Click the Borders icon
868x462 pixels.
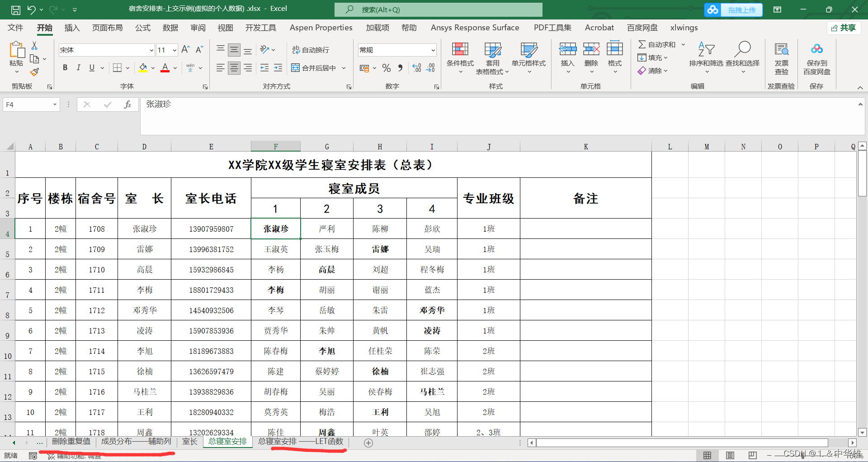click(x=118, y=68)
